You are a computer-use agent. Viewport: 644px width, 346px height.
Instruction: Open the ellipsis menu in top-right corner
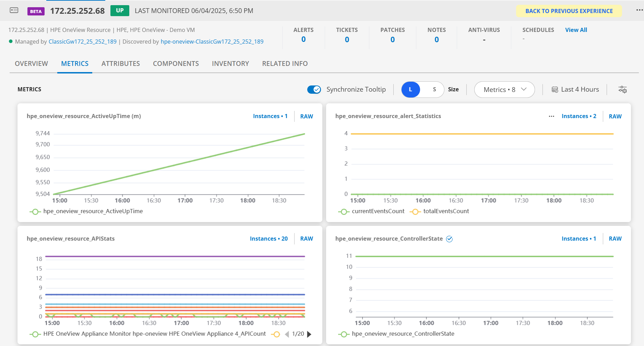tap(640, 10)
